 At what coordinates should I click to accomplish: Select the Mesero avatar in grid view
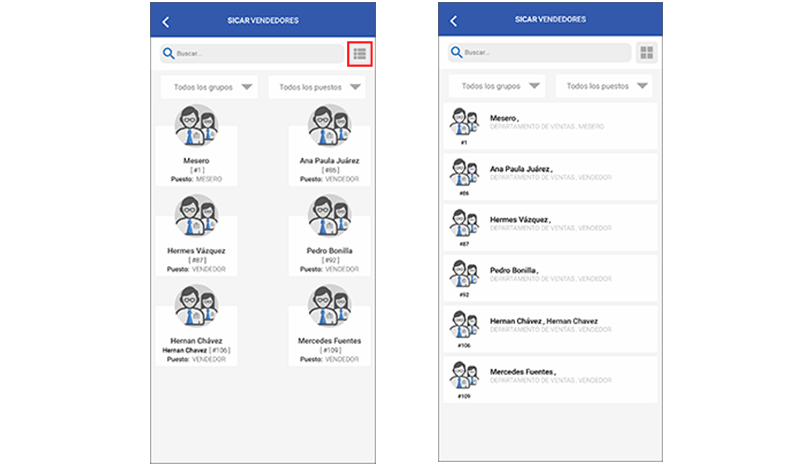pos(196,128)
